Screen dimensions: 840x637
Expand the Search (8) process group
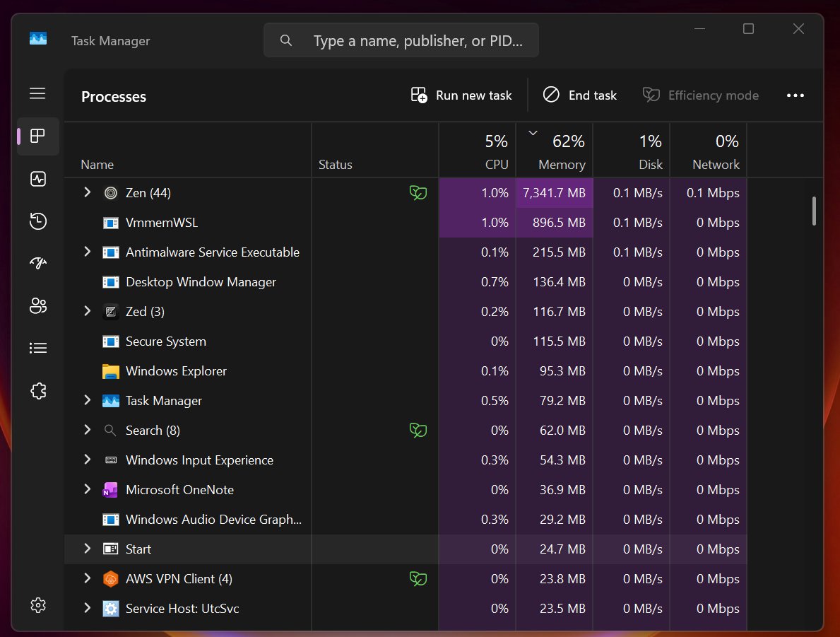88,429
